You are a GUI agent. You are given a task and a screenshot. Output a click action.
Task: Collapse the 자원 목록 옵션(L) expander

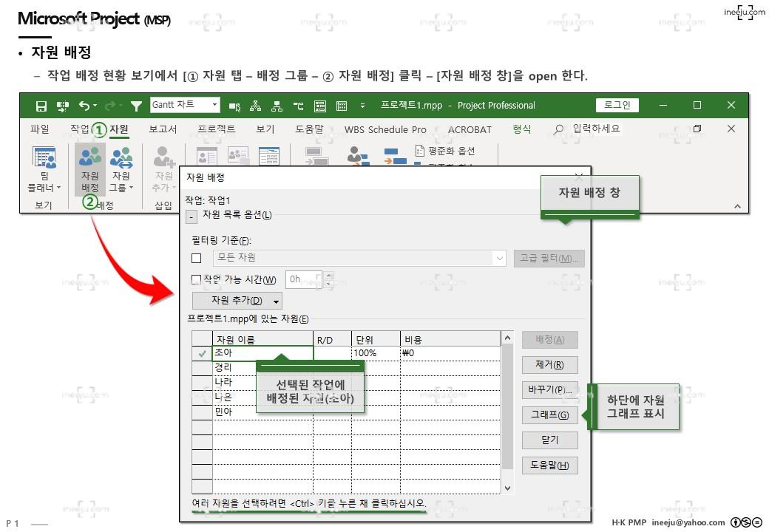(x=192, y=216)
